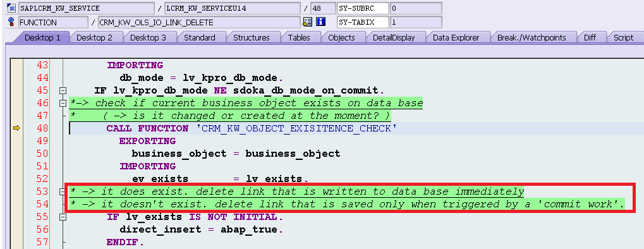
Task: Open the Diff tab
Action: coord(590,37)
